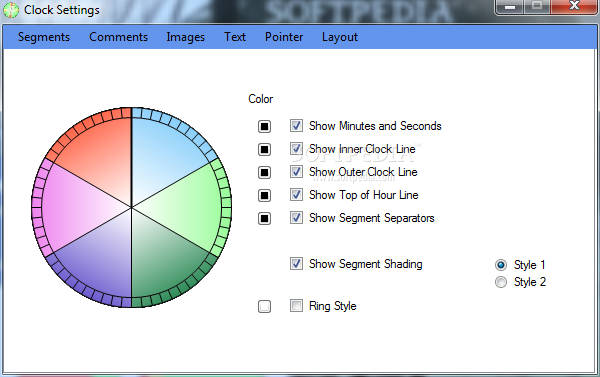
Task: Disable Show Top of Hour Line
Action: (x=296, y=194)
